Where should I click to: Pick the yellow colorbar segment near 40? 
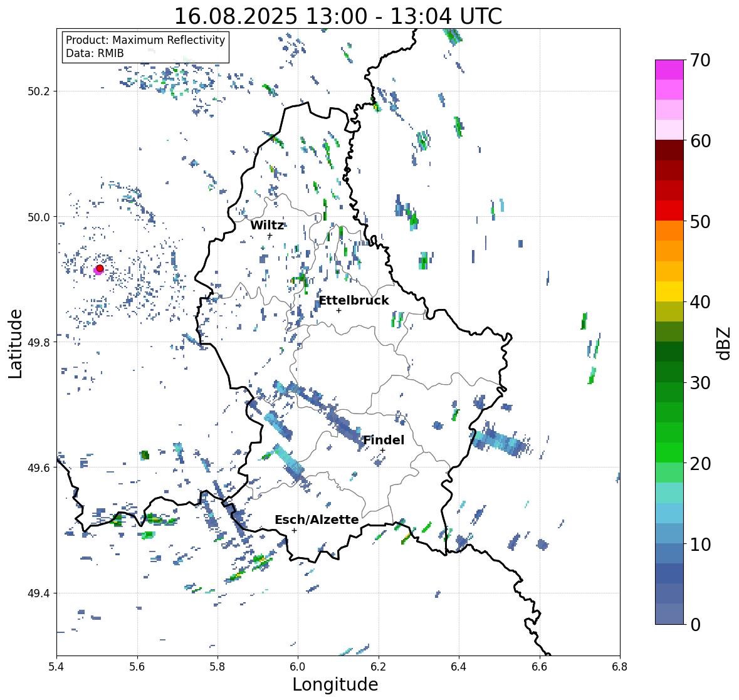[x=669, y=291]
